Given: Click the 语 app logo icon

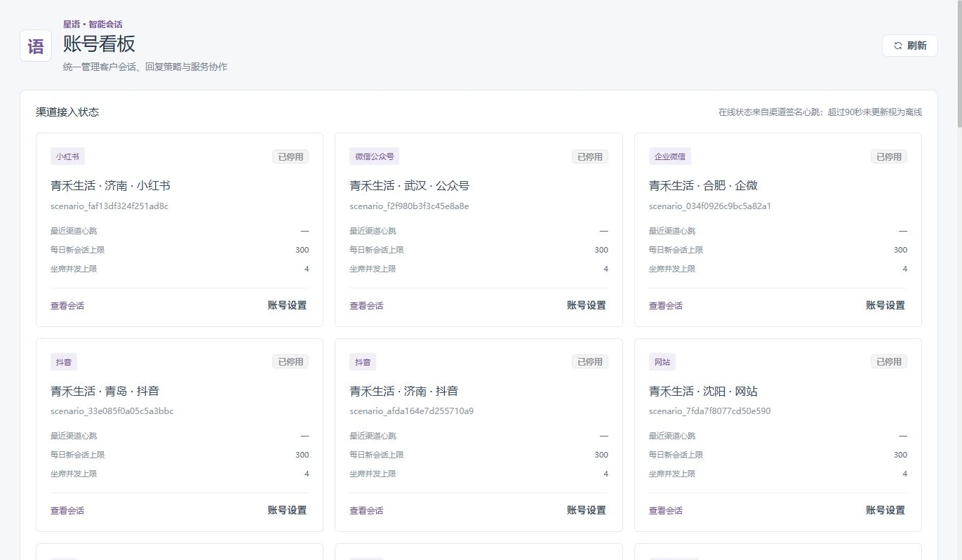Looking at the screenshot, I should click(x=36, y=46).
